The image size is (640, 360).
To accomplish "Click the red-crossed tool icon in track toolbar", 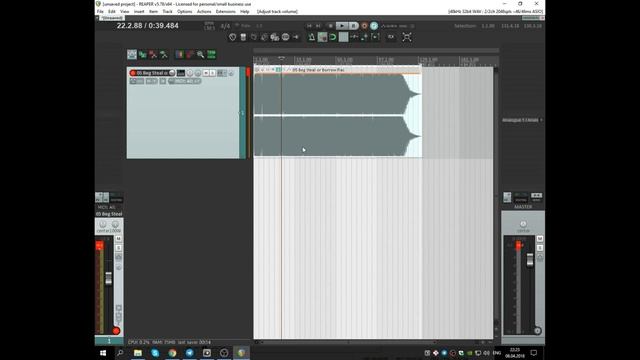I will click(153, 54).
